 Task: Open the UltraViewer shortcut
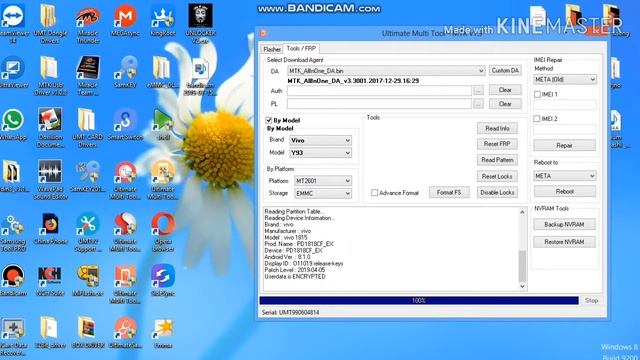[x=13, y=73]
